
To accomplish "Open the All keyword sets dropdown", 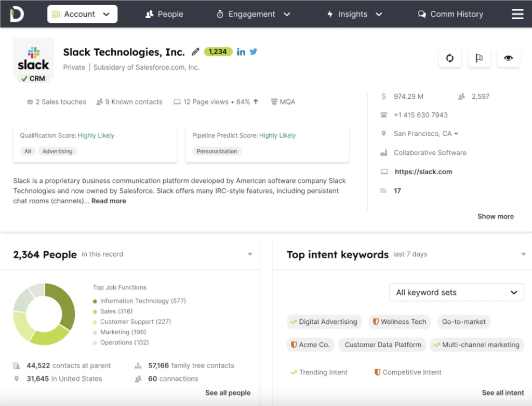I will pos(456,292).
